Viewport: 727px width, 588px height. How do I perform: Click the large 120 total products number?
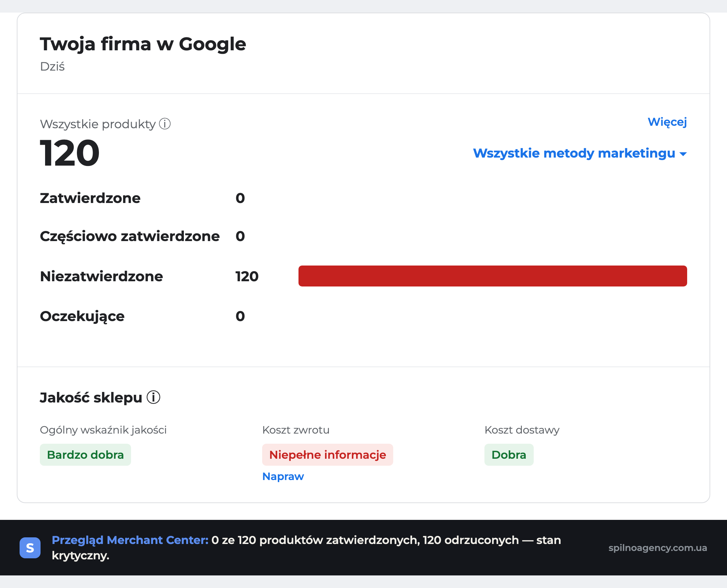[70, 153]
